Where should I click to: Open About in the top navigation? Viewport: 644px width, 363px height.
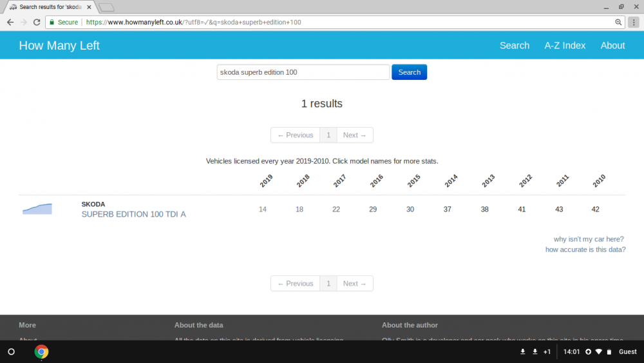(612, 46)
